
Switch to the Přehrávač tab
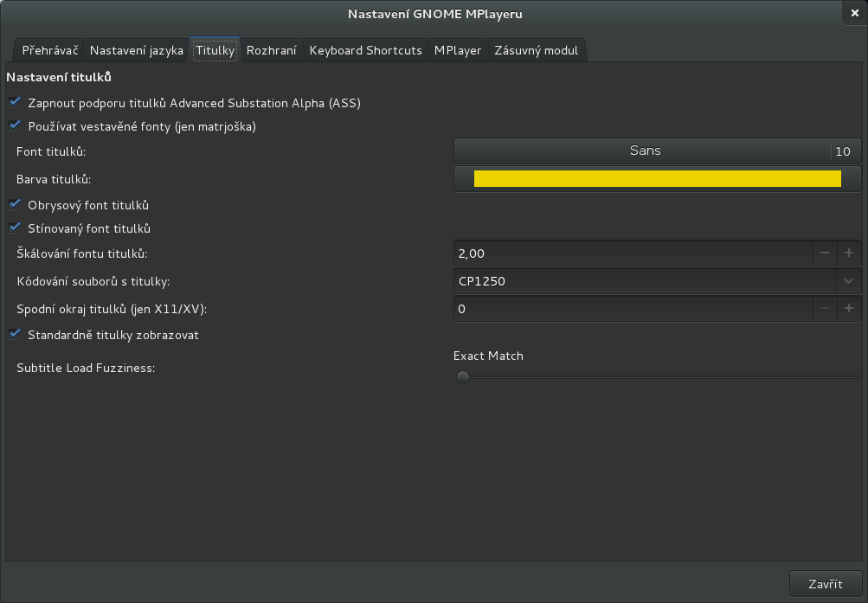pyautogui.click(x=50, y=50)
